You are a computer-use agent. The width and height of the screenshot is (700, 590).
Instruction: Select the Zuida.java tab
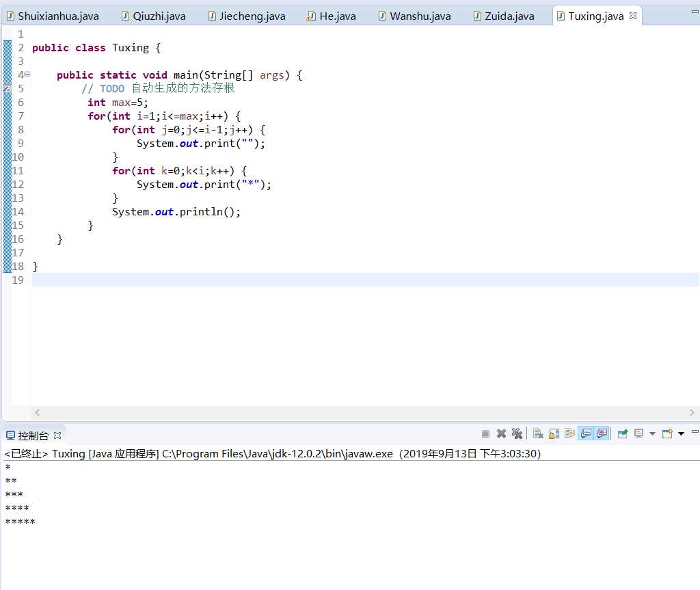504,16
